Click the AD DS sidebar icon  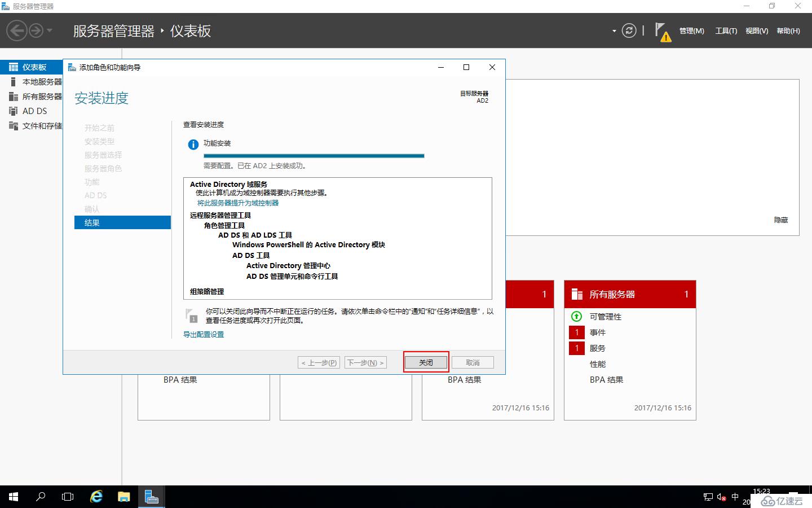click(x=14, y=111)
